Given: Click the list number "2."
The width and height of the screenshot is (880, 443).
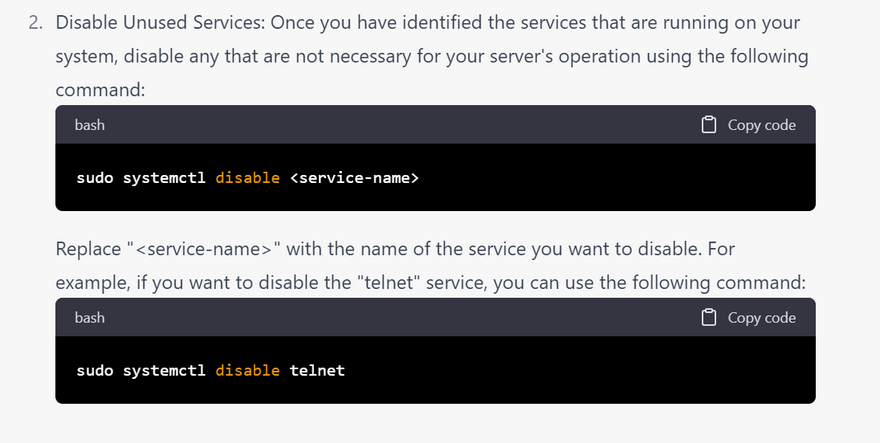Looking at the screenshot, I should coord(35,22).
